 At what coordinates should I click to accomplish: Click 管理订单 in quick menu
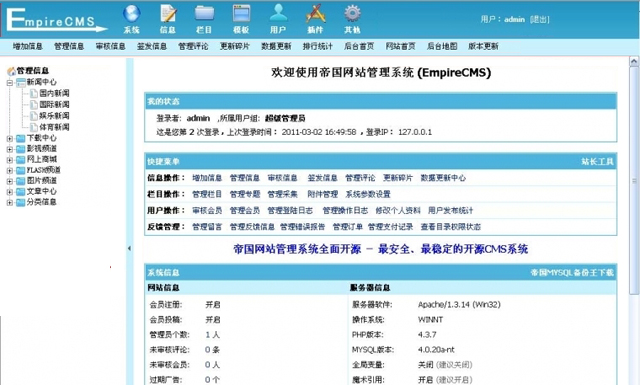[348, 227]
